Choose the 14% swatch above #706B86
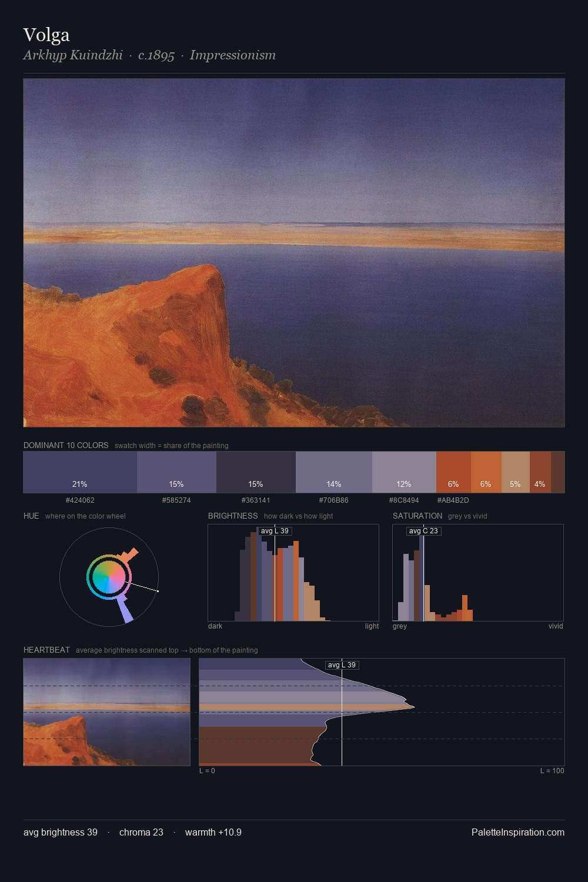Viewport: 588px width, 882px height. [x=334, y=472]
